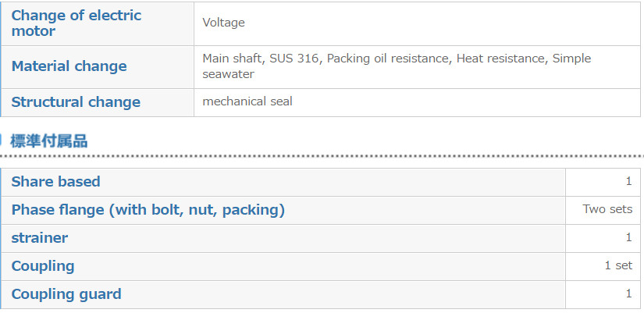
Task: Click the 'Coupling' row label
Action: click(43, 266)
